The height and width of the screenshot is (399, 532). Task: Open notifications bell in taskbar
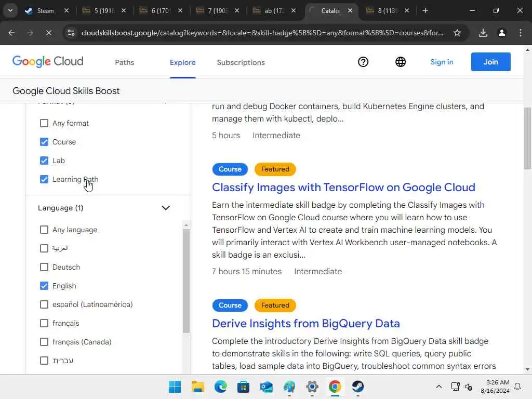click(517, 387)
